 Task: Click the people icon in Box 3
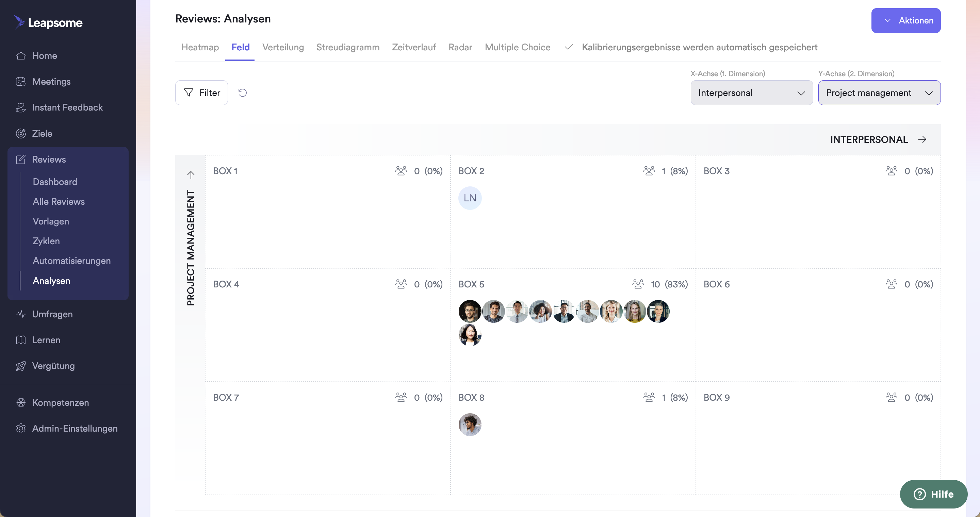click(x=892, y=171)
